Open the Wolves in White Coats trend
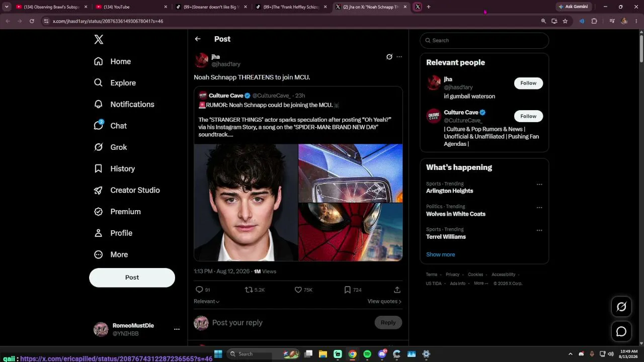644x362 pixels. click(x=456, y=214)
